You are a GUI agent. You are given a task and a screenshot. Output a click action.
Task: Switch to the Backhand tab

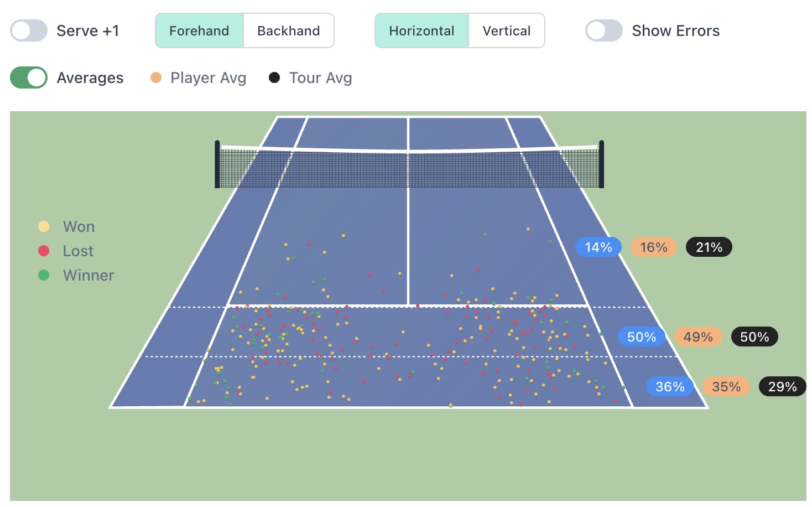289,30
